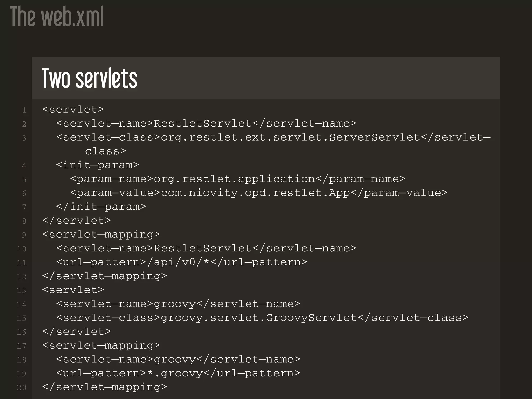This screenshot has height=399, width=532.
Task: Click line number 20 in the gutter
Action: [x=22, y=388]
